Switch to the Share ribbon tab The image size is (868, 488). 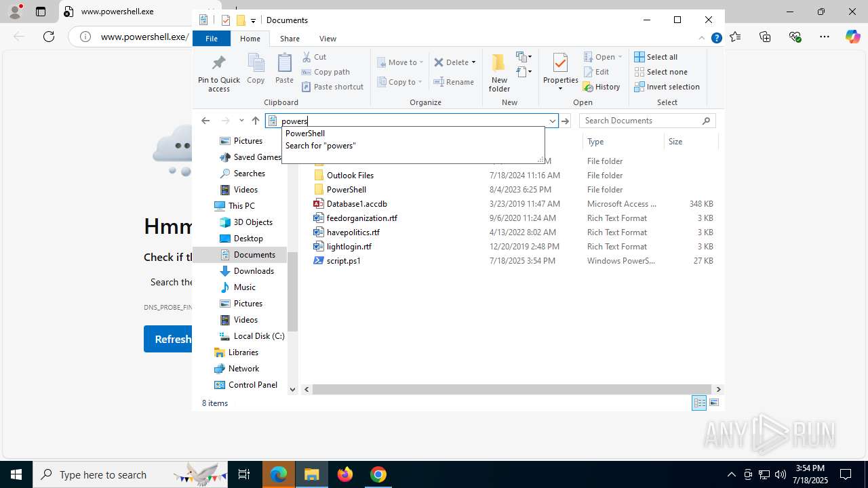(x=290, y=39)
